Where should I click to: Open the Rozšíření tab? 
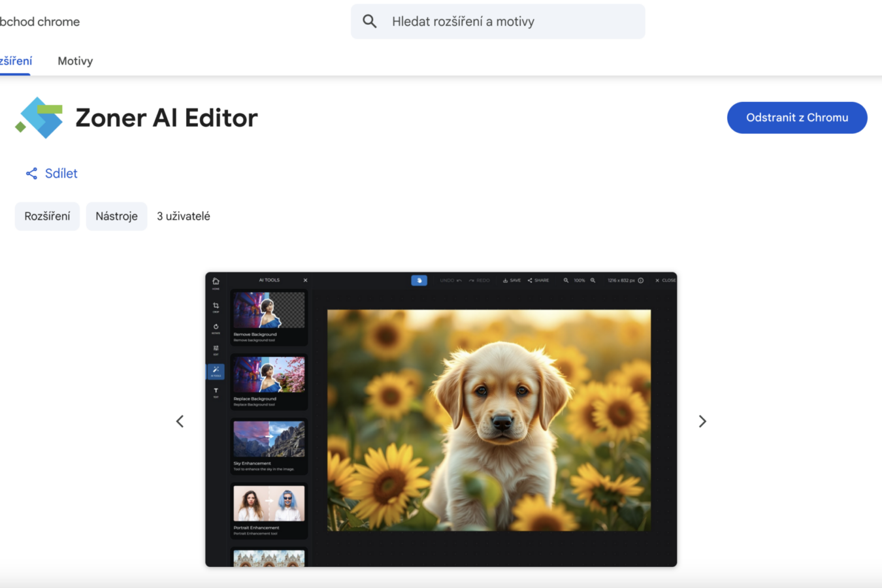pos(16,61)
